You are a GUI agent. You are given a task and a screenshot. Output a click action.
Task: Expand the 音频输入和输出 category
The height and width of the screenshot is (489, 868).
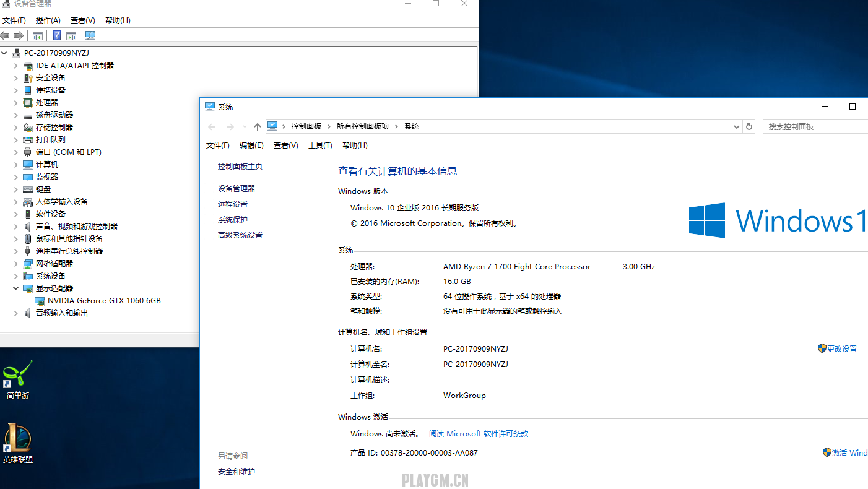point(16,313)
